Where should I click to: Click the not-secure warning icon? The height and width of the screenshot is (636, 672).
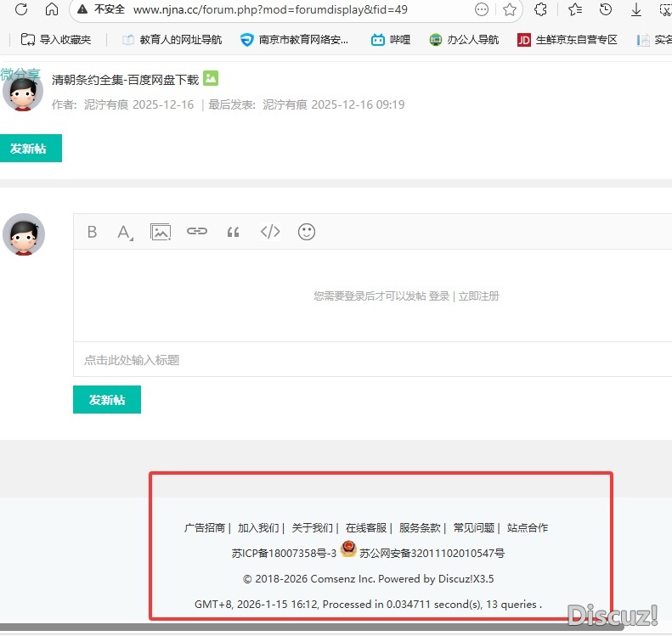pyautogui.click(x=82, y=9)
